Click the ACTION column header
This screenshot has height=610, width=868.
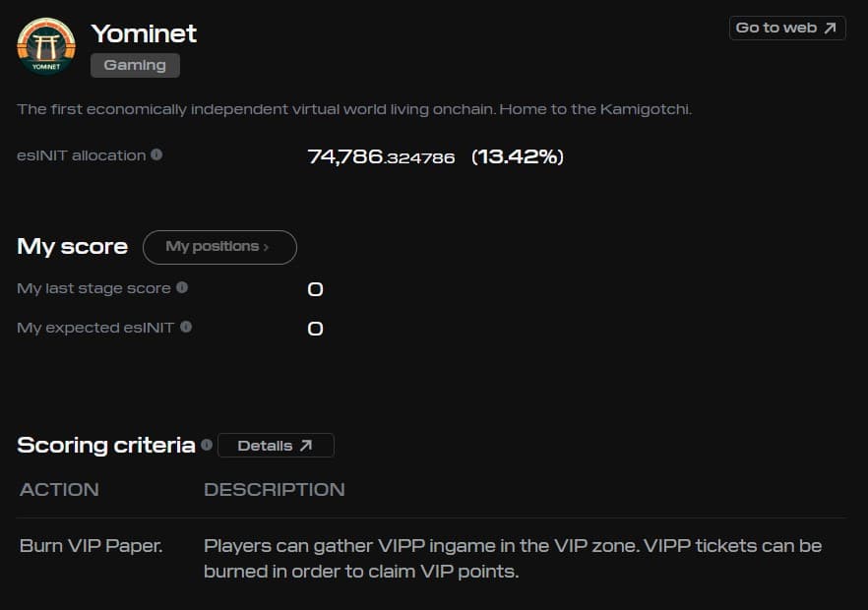[59, 489]
